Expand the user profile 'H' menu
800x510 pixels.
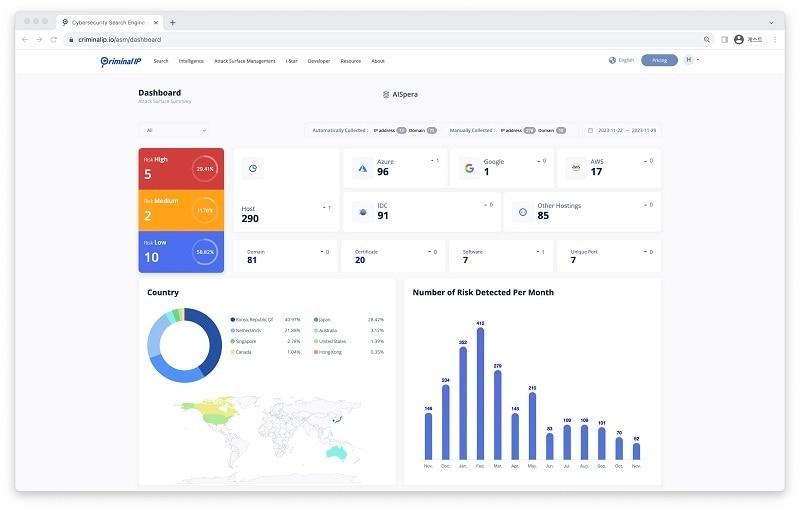pos(691,60)
